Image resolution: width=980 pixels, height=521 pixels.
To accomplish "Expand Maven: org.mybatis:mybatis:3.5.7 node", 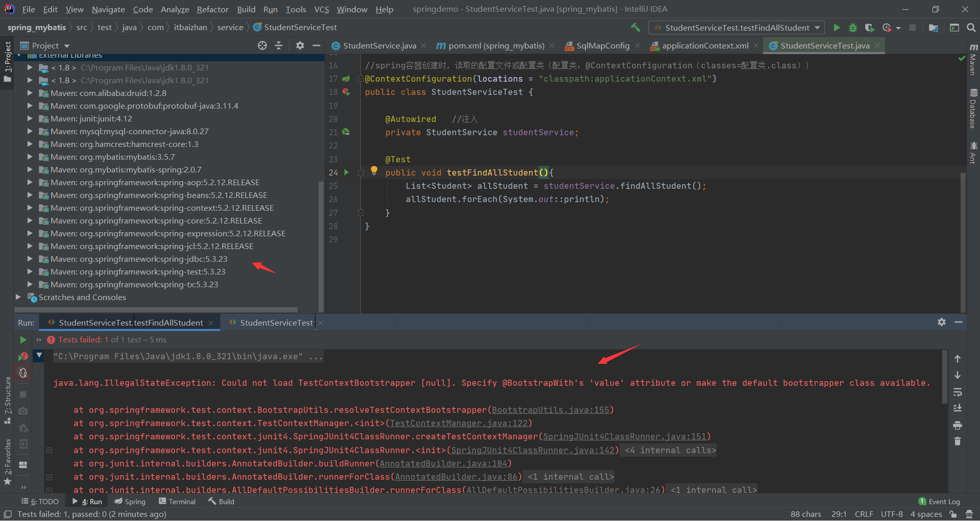I will click(30, 157).
